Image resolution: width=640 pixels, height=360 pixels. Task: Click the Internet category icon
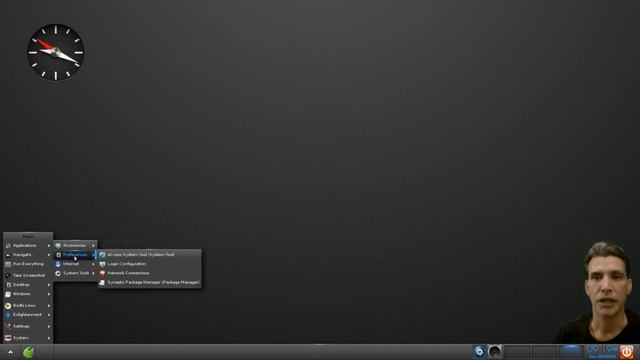58,264
